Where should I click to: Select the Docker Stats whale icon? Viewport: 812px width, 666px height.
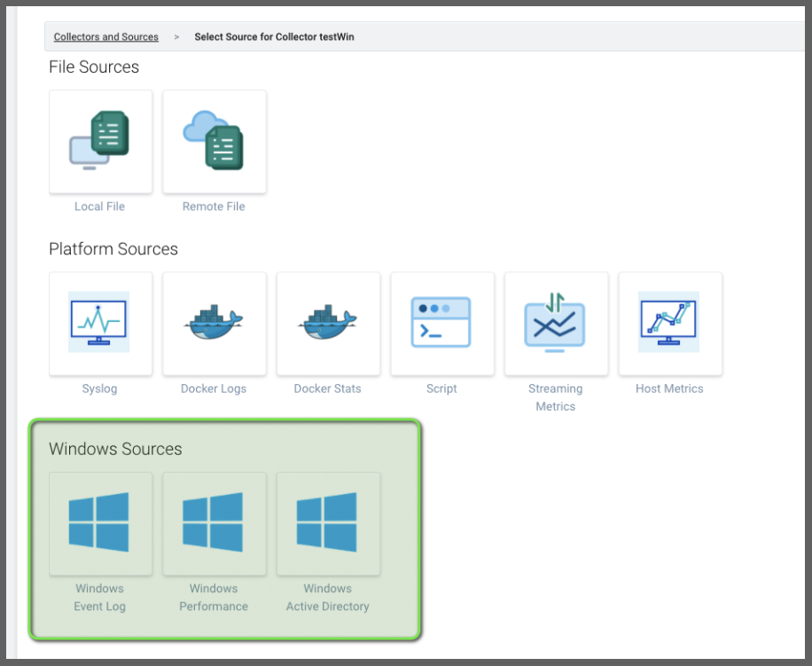coord(328,324)
